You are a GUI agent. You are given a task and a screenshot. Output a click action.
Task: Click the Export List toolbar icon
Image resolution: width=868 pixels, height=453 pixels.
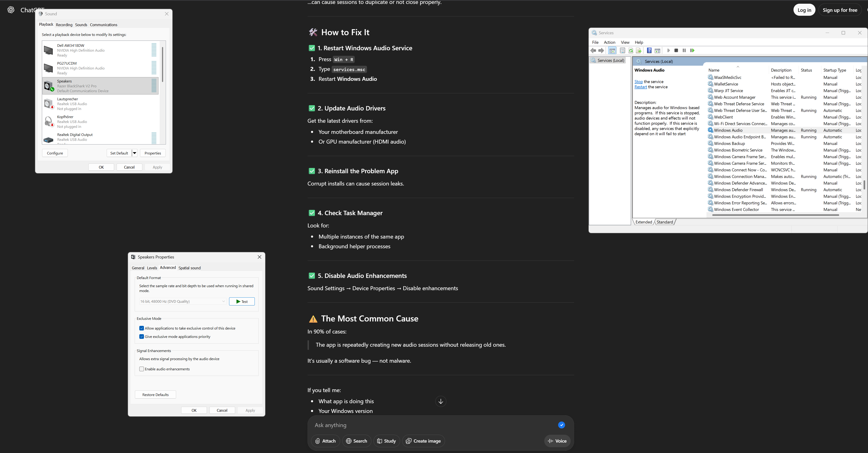pos(638,50)
